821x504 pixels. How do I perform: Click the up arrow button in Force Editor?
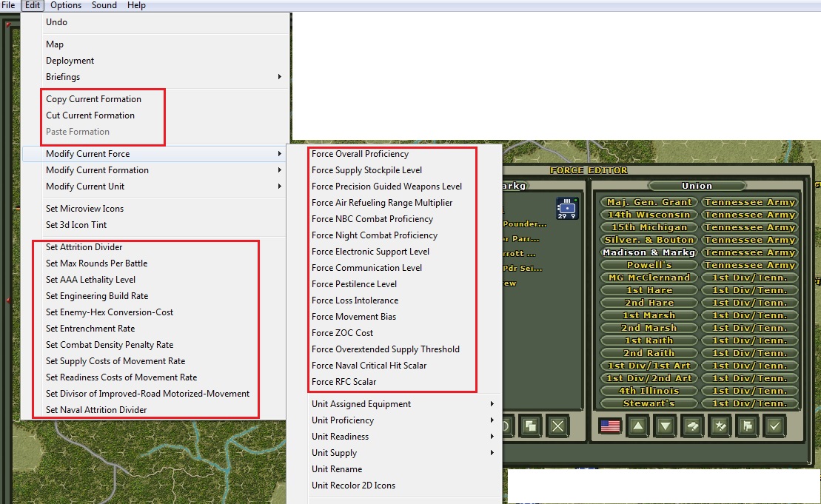(637, 426)
